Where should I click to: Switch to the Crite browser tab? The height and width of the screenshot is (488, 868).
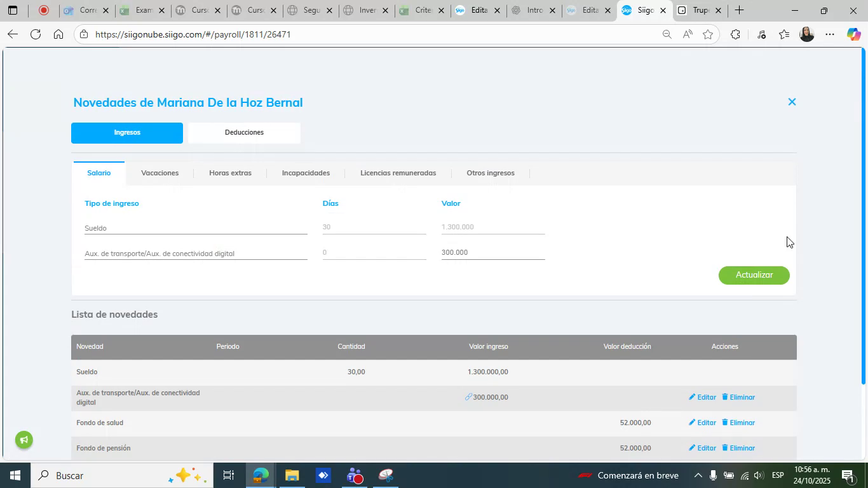(421, 10)
